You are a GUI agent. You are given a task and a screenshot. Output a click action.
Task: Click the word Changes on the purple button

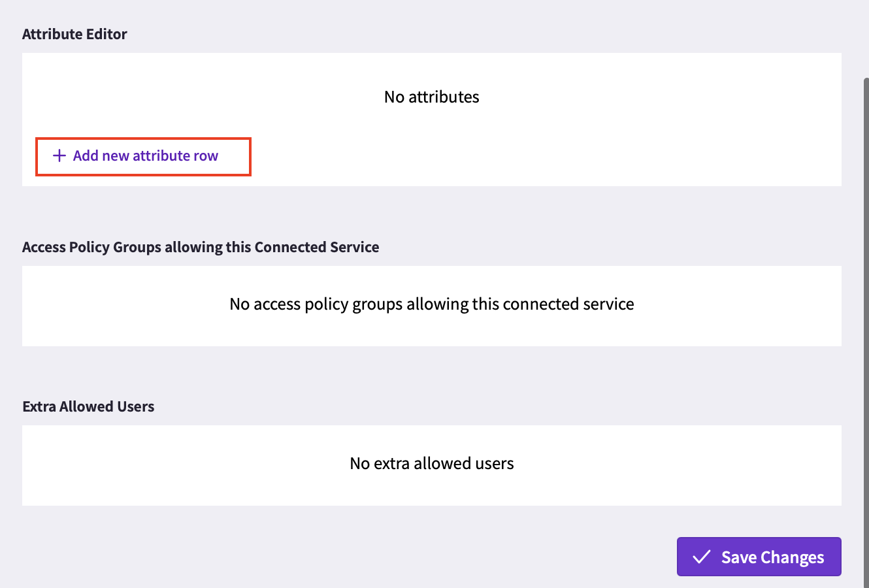click(x=792, y=557)
